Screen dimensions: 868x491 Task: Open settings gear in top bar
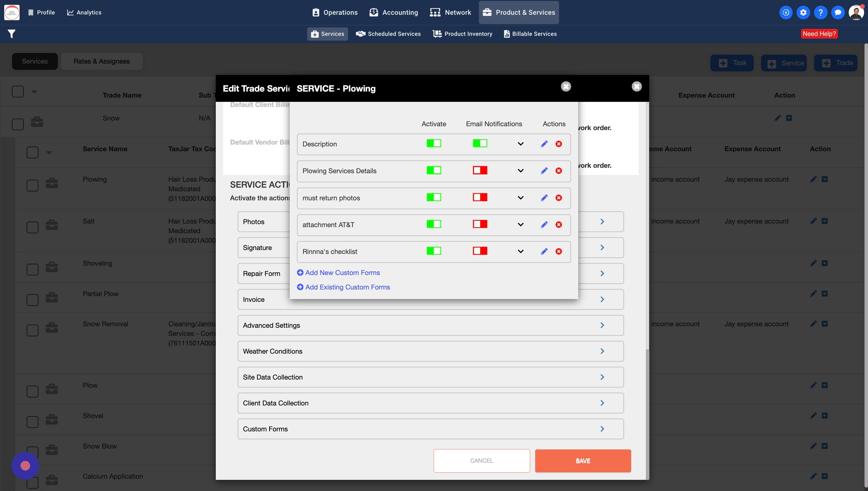pyautogui.click(x=803, y=12)
